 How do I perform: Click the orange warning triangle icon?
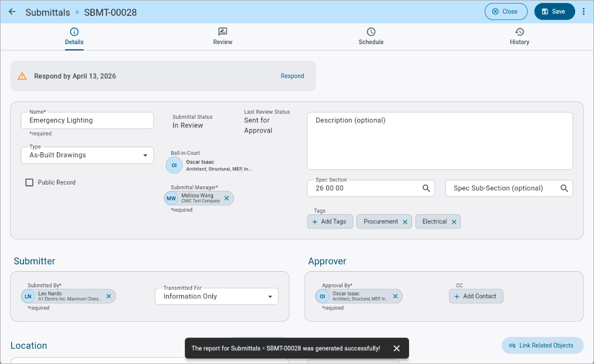click(x=22, y=76)
